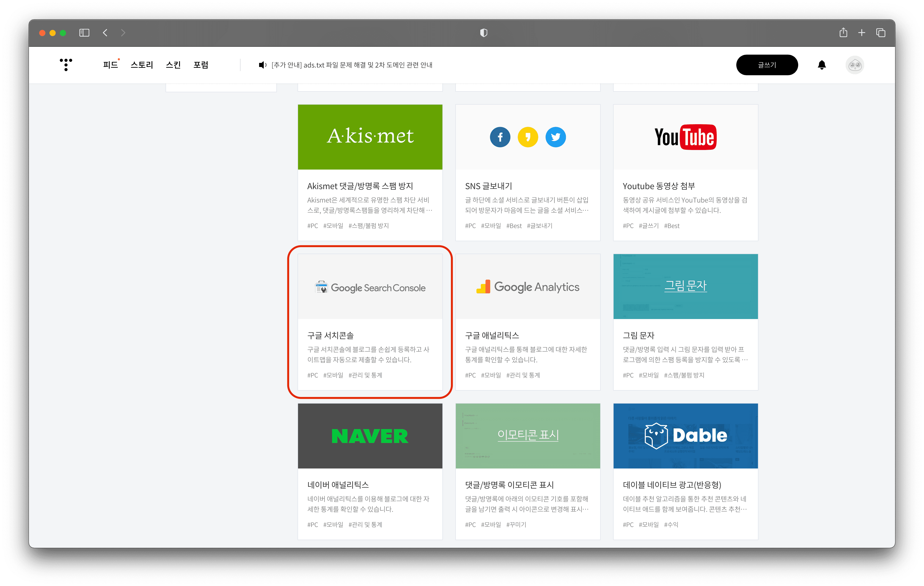Open the profile avatar menu
924x586 pixels.
pyautogui.click(x=855, y=65)
